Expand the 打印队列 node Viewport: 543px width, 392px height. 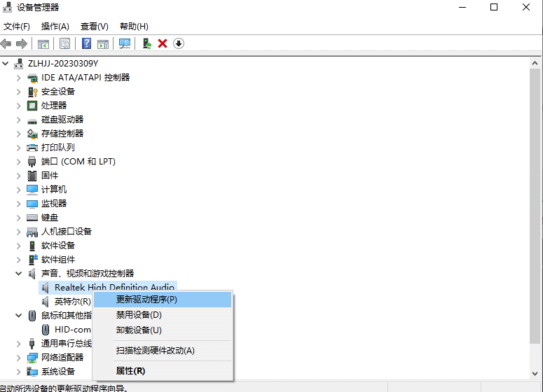(x=19, y=148)
